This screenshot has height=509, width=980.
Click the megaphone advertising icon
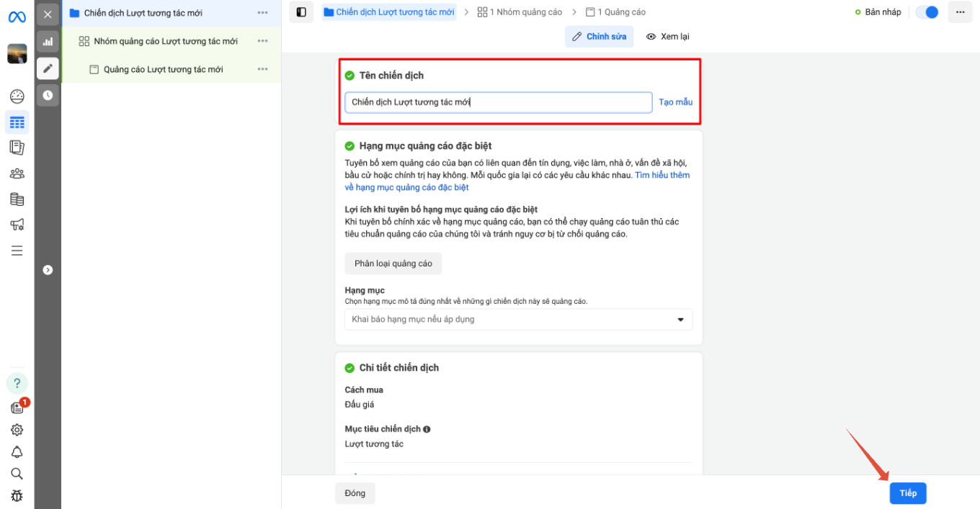pyautogui.click(x=17, y=225)
